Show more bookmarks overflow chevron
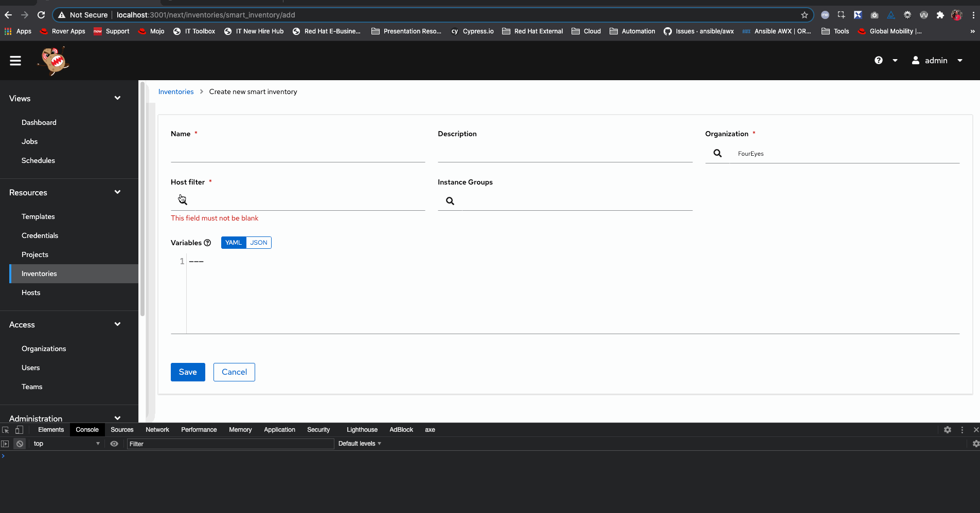This screenshot has height=513, width=980. [972, 31]
